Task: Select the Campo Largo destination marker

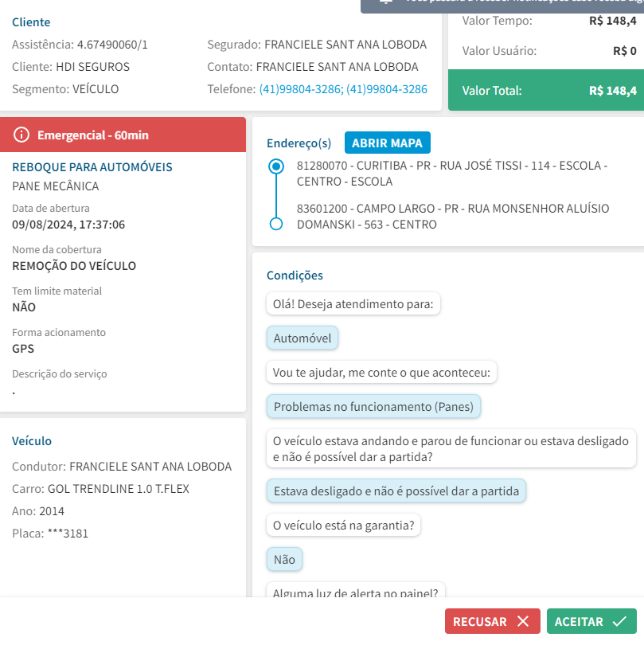Action: pos(276,224)
